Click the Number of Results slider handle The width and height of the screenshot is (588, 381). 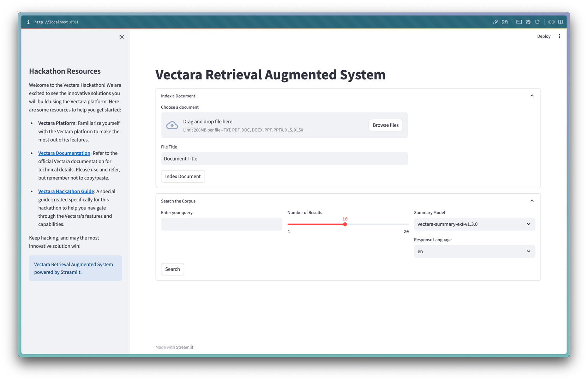(x=345, y=224)
